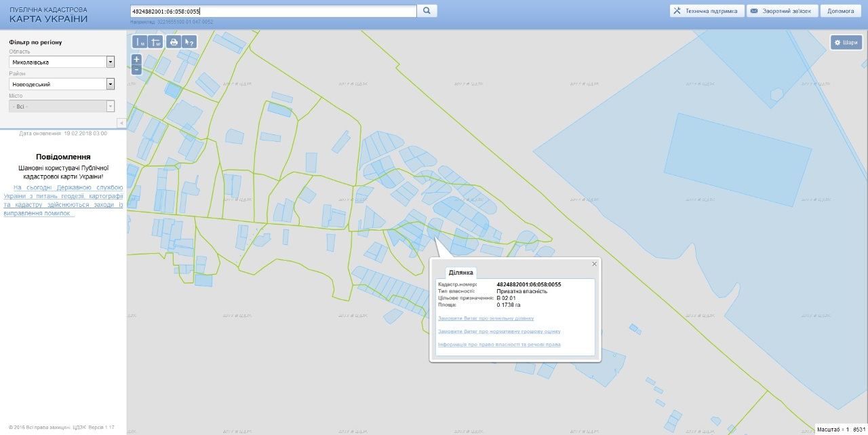Zoom out on the map
Screen dimensions: 868x435
point(136,69)
